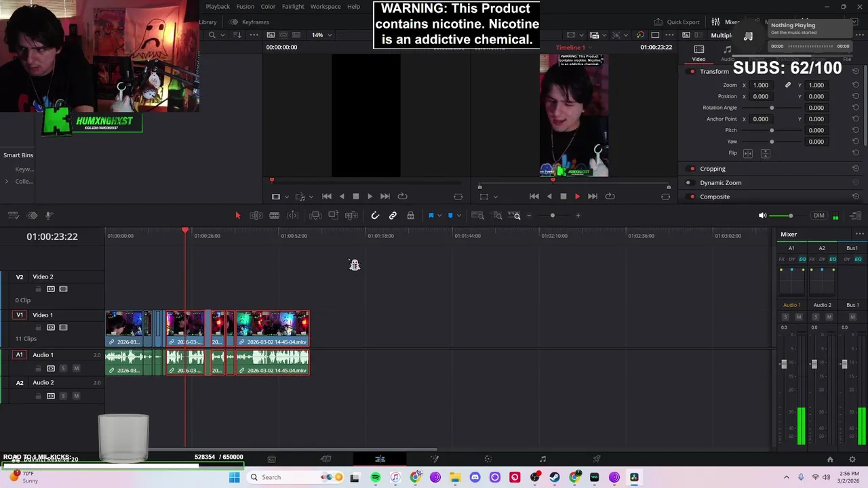Open the Fairlight menu
The height and width of the screenshot is (488, 868).
[x=293, y=7]
